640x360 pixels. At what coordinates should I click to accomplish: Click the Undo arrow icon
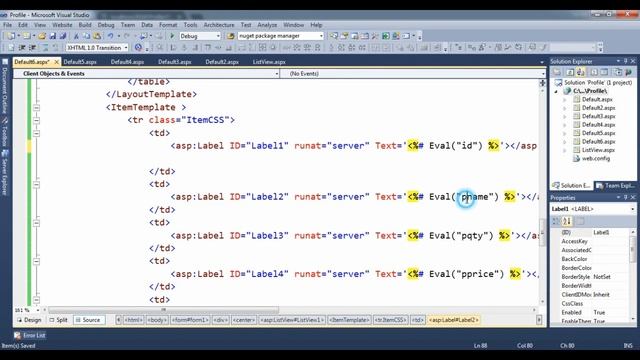coord(110,36)
